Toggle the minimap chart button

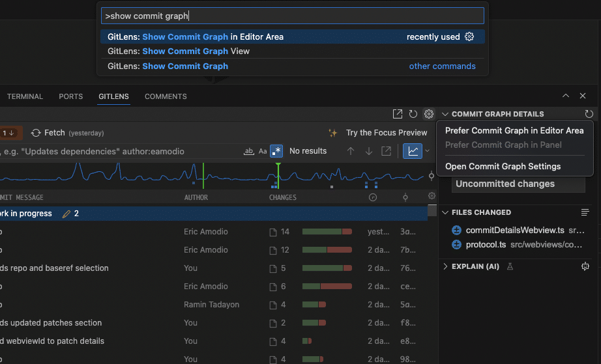pos(413,151)
